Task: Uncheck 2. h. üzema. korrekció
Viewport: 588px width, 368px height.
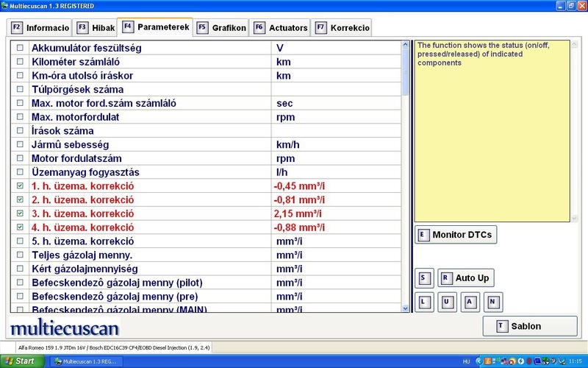Action: (x=20, y=199)
